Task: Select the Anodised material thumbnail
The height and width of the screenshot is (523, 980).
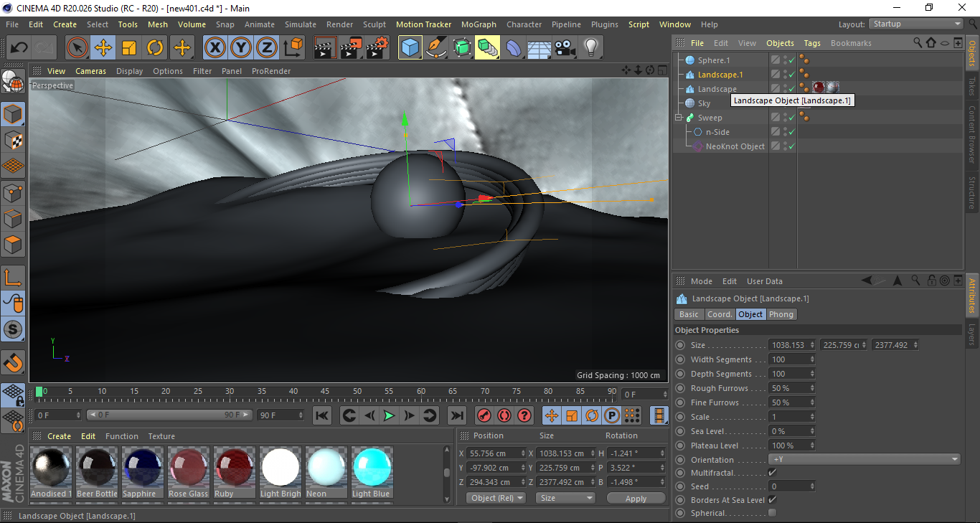Action: tap(51, 468)
